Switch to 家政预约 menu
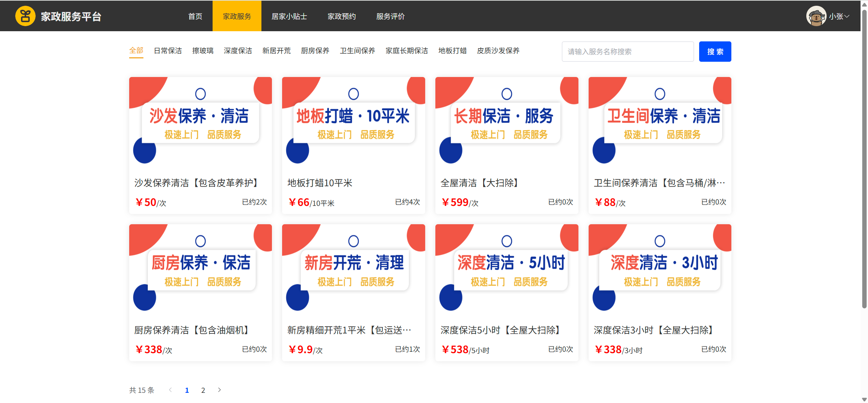The image size is (868, 403). coord(341,16)
